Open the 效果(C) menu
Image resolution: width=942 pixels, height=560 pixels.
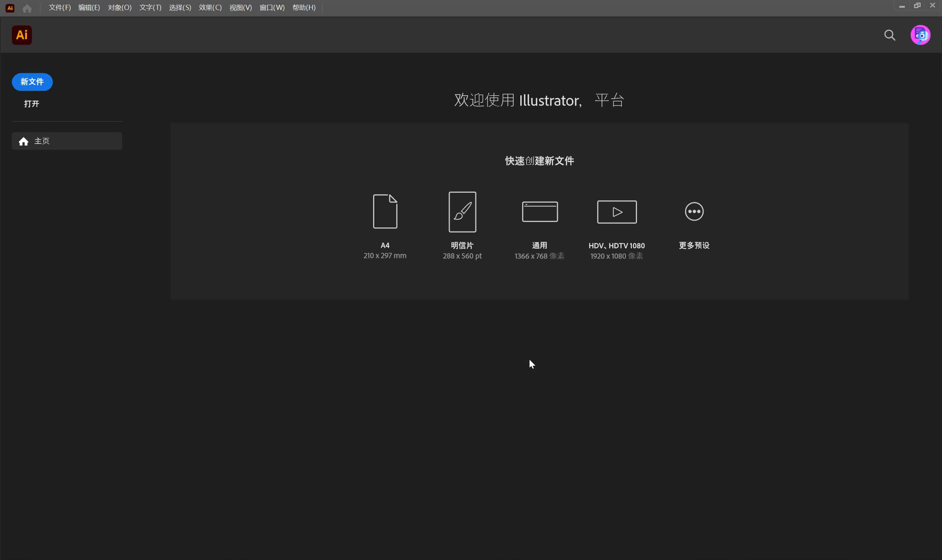[210, 8]
